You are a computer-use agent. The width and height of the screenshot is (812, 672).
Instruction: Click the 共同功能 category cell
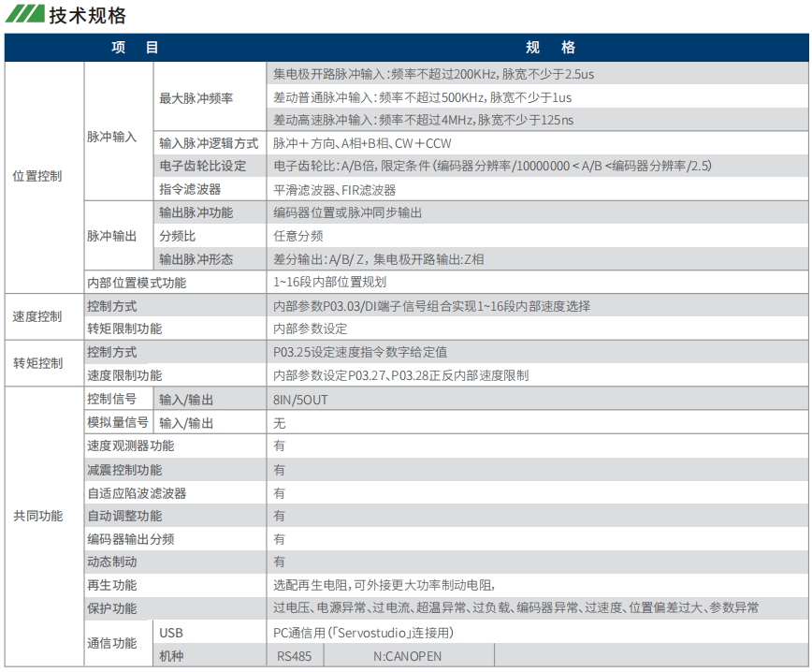coord(37,516)
